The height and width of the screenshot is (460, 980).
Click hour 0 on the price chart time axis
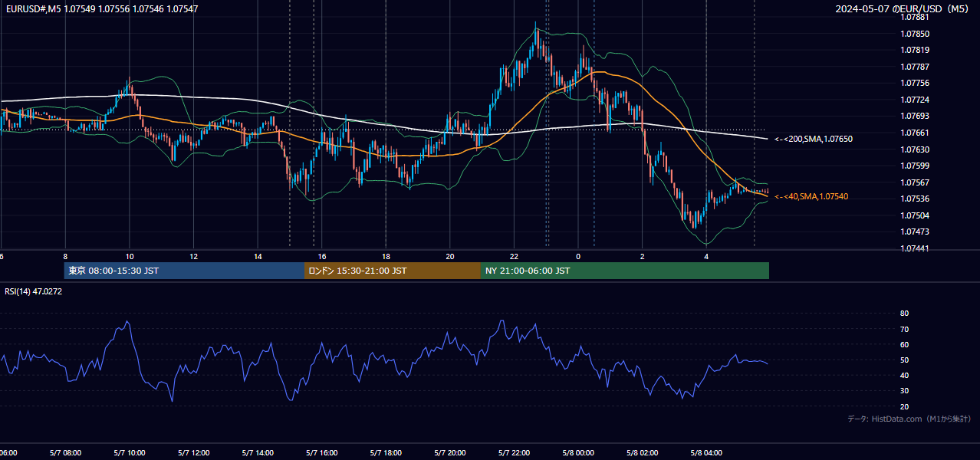click(x=578, y=256)
